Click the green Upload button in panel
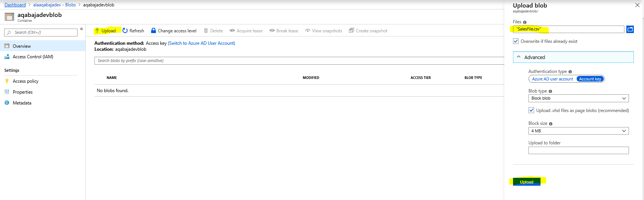Viewport: 644px width, 200px height. click(526, 182)
